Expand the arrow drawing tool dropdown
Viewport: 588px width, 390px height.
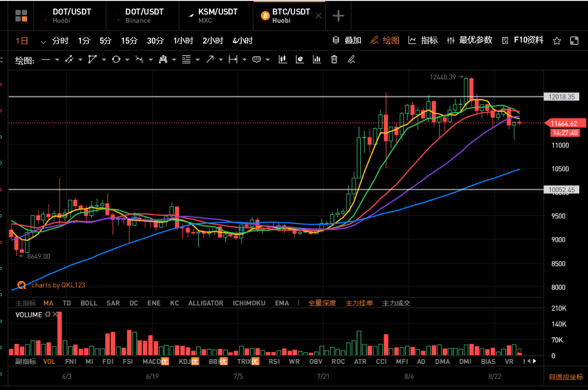[221, 60]
